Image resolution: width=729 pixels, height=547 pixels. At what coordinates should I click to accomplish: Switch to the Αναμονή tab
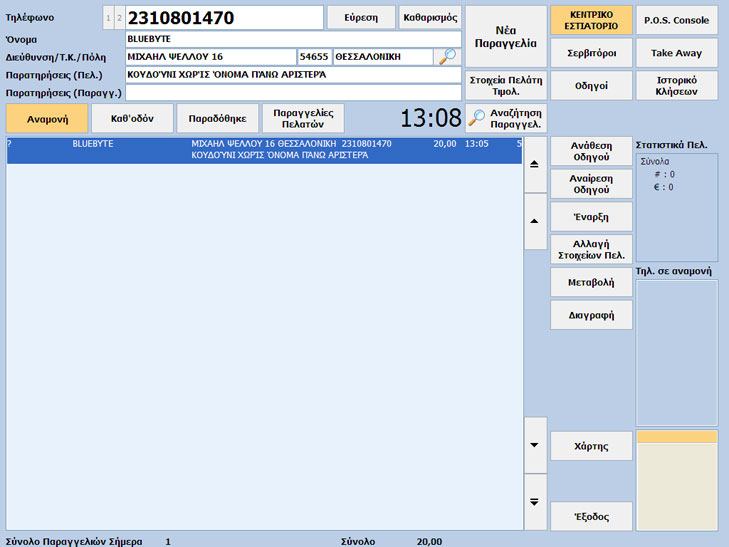(46, 118)
